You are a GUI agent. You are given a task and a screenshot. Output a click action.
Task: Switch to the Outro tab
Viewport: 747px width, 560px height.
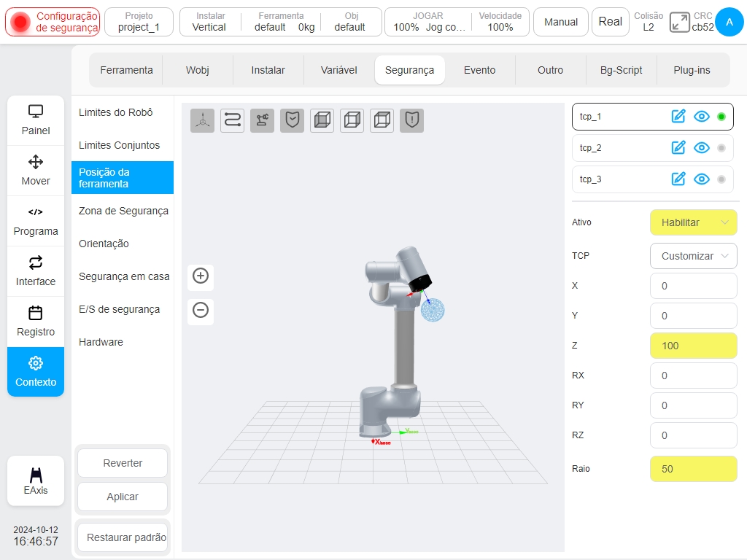click(x=550, y=70)
